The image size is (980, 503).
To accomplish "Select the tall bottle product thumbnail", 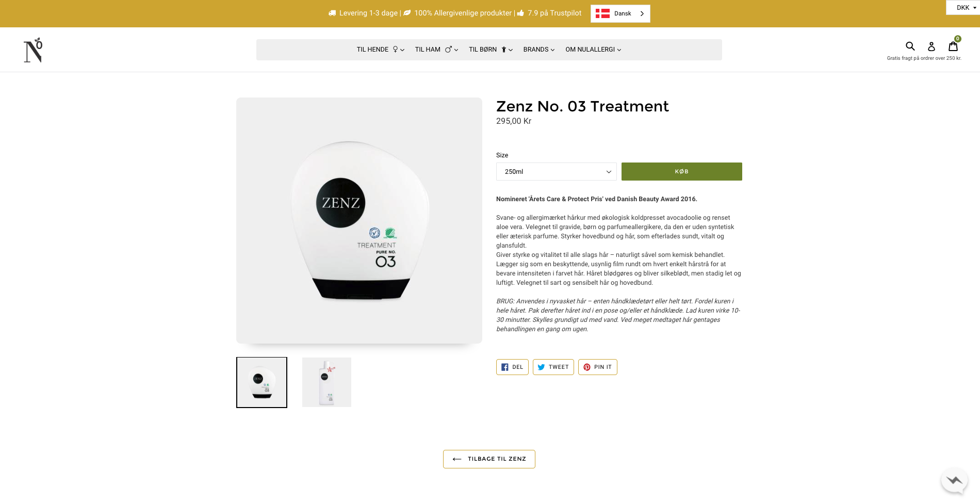I will (x=326, y=382).
